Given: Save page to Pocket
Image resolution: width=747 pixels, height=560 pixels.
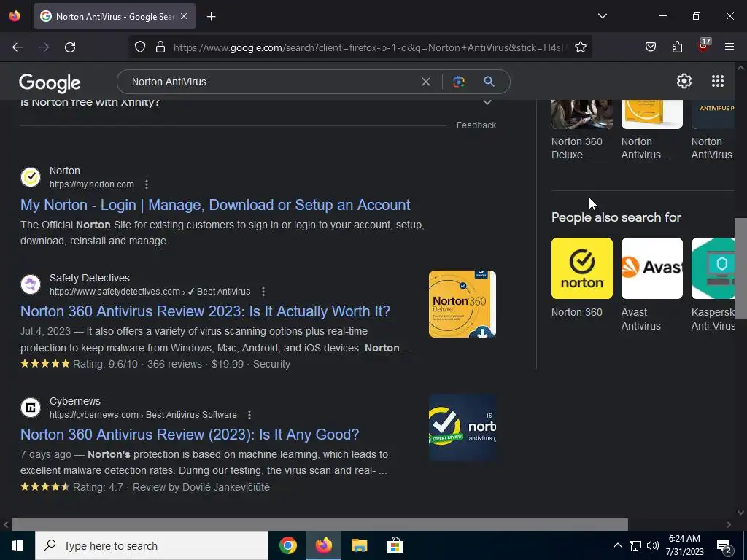Looking at the screenshot, I should coord(650,47).
